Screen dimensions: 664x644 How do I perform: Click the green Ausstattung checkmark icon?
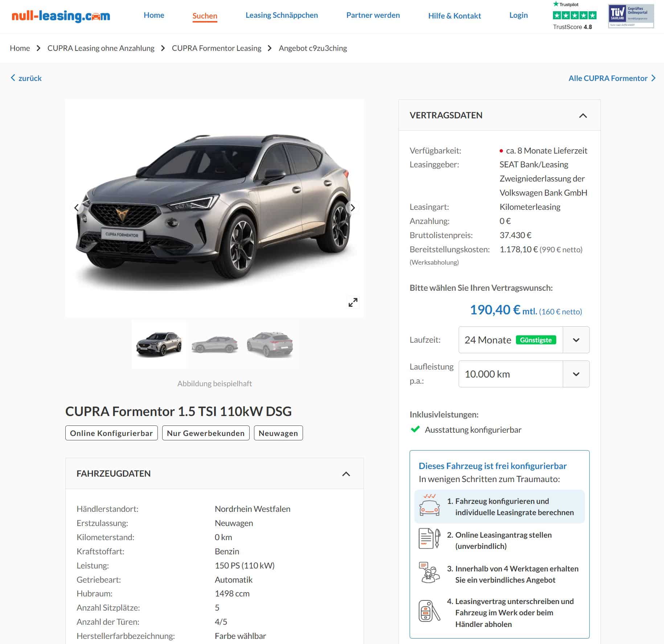[x=415, y=429]
